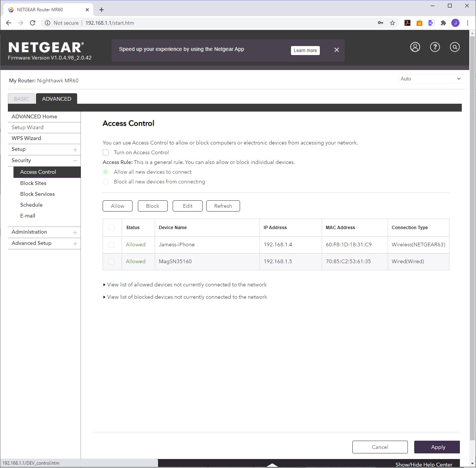
Task: Cancel the changes
Action: point(380,447)
